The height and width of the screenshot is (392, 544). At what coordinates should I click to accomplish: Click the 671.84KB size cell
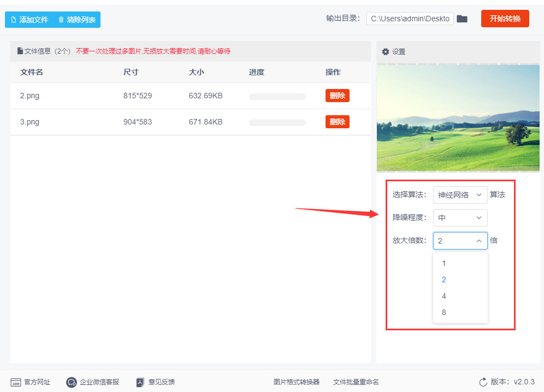(x=206, y=122)
